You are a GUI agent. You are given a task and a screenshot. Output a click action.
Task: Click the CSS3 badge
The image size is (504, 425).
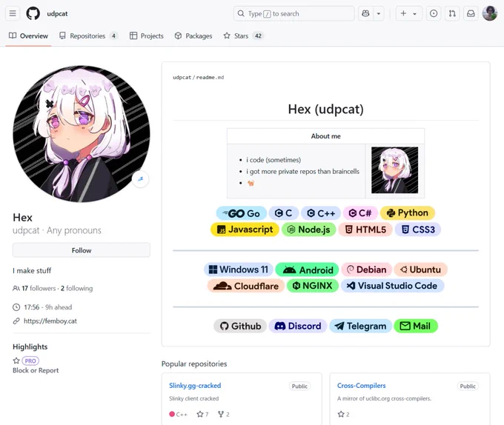(x=418, y=230)
